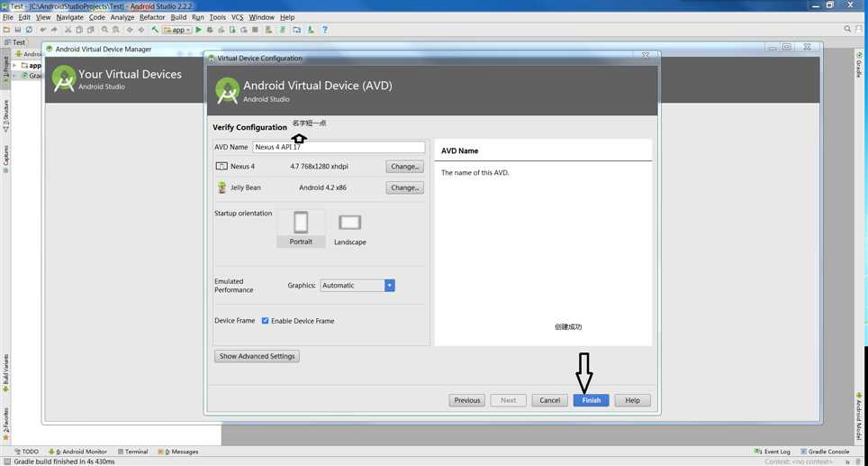Click tool-window toggle icon in status bar corner

(6, 461)
